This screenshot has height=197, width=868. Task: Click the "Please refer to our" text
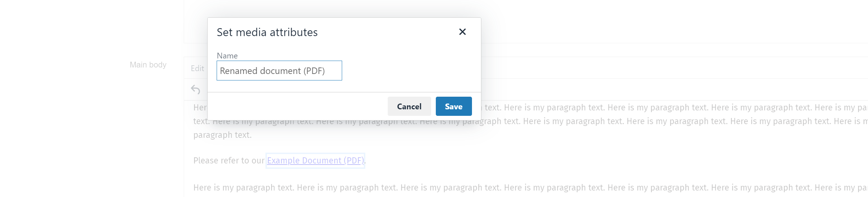[x=229, y=161]
